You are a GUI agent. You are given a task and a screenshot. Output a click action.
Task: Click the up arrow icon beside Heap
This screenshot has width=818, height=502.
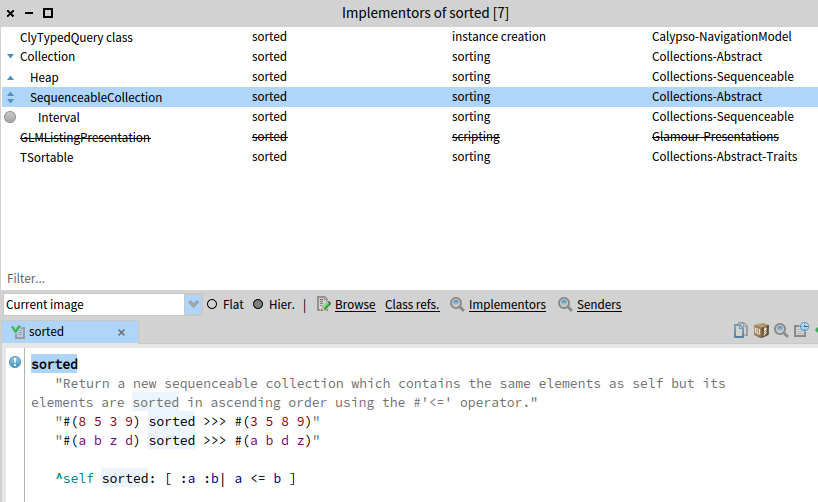click(10, 78)
